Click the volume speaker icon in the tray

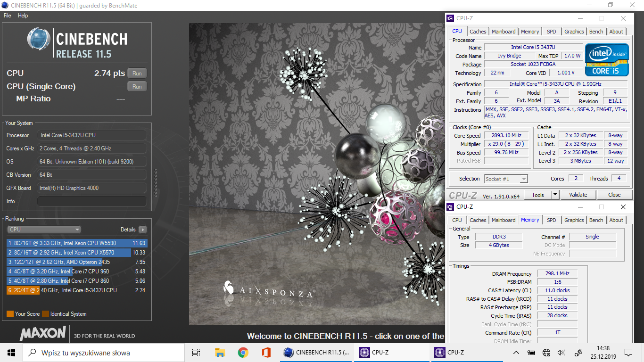561,352
